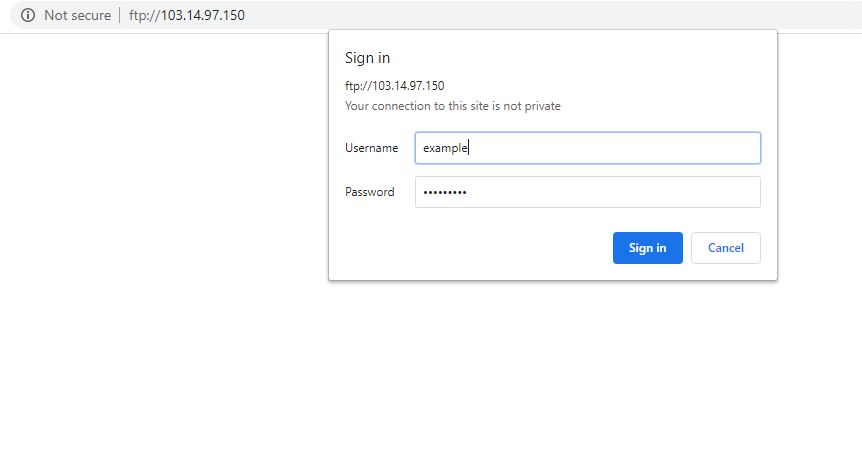The height and width of the screenshot is (471, 862).
Task: Open the site information circle icon
Action: pos(27,15)
